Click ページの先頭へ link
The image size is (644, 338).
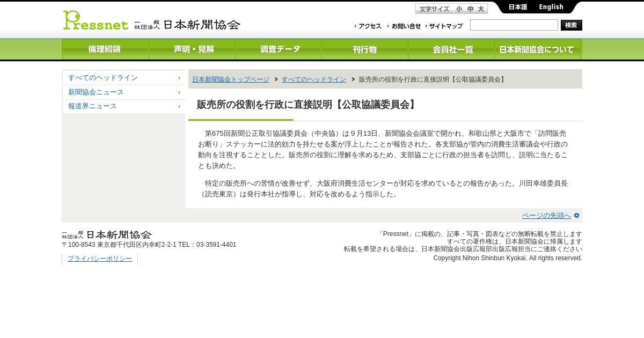coord(546,216)
